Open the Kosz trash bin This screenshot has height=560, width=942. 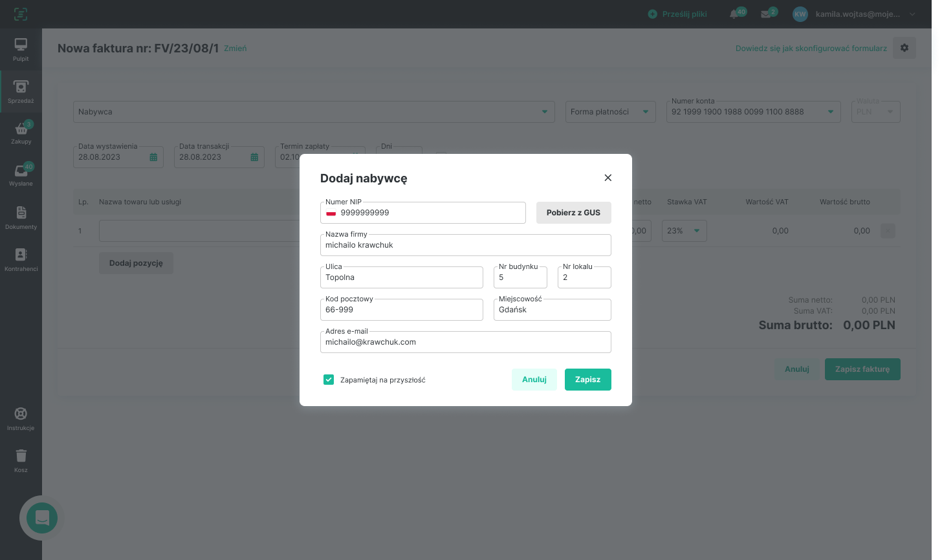point(21,460)
